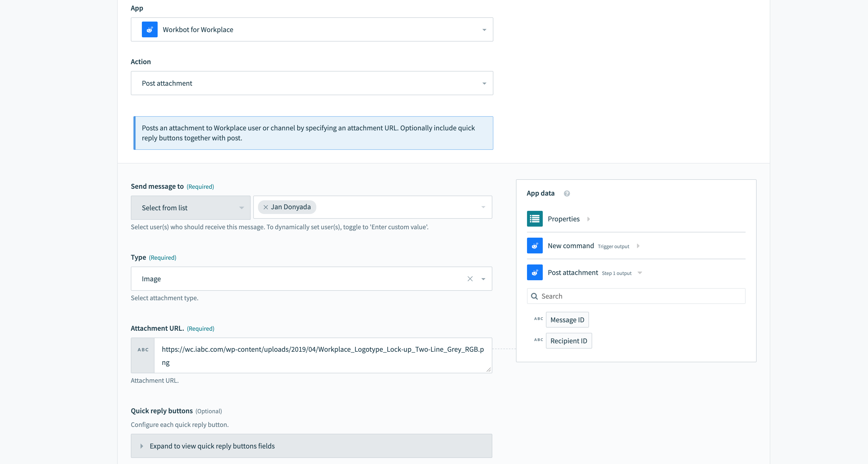Open the Type dropdown arrow
Viewport: 868px width, 464px height.
tap(483, 279)
